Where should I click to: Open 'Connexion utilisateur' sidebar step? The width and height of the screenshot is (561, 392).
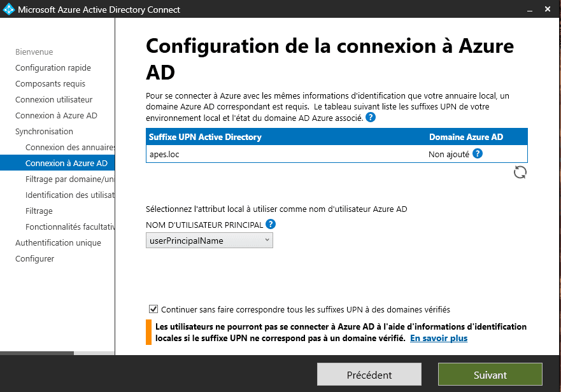tap(54, 99)
